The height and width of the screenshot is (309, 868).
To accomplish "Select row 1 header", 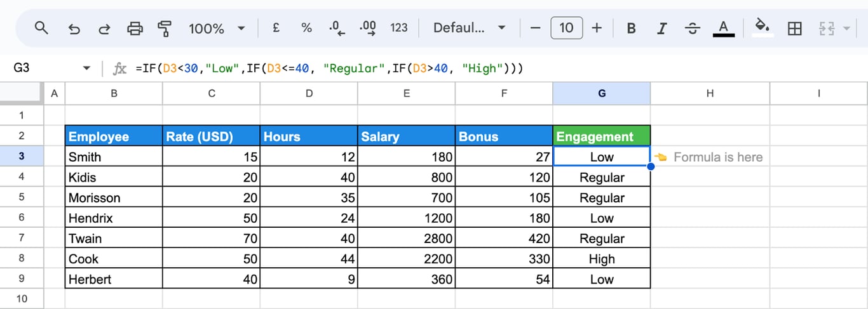I will pos(22,115).
